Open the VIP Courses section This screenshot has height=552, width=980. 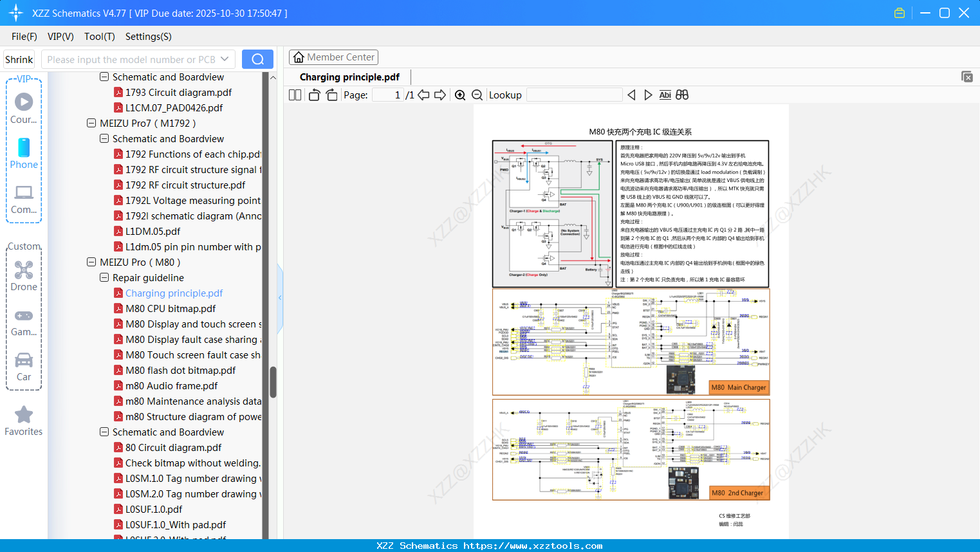(24, 108)
